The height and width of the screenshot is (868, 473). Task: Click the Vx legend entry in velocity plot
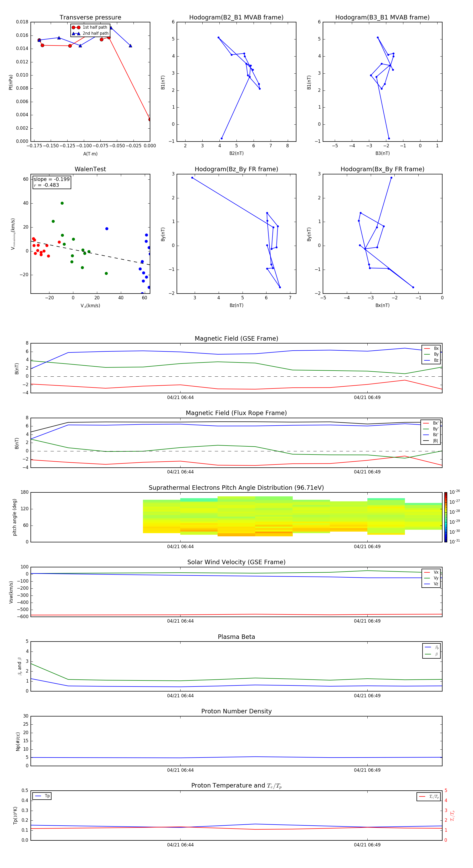[431, 572]
